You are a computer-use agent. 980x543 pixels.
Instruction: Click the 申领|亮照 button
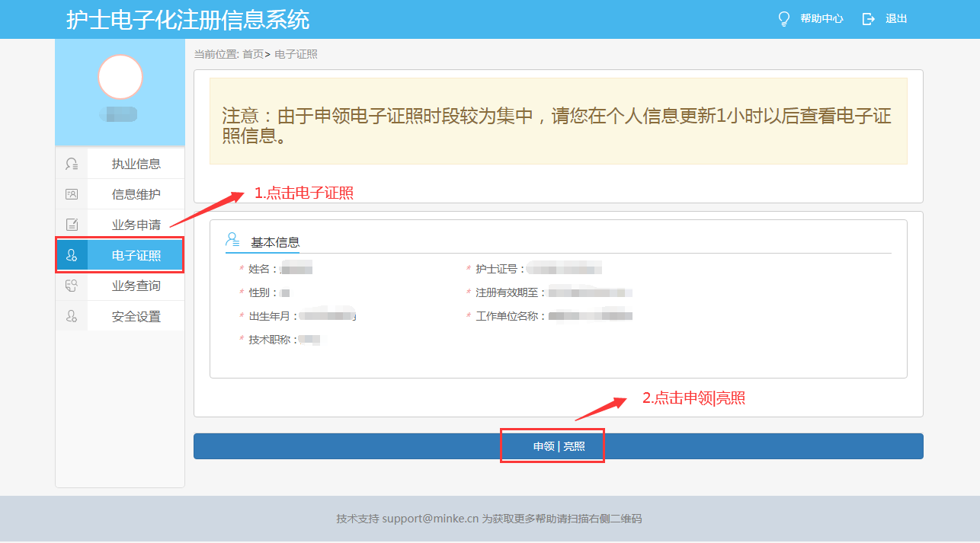click(x=552, y=446)
